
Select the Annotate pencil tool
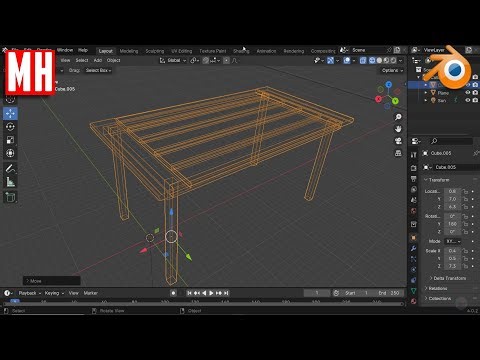pyautogui.click(x=10, y=169)
